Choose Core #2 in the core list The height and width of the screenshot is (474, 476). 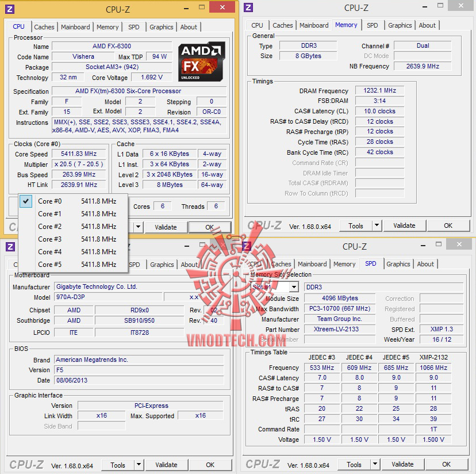(x=73, y=227)
